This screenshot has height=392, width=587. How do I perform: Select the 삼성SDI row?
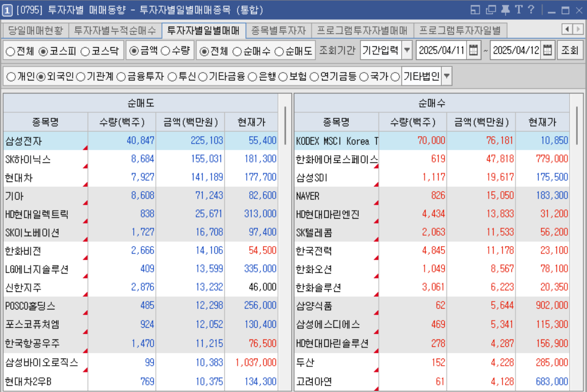[x=432, y=177]
